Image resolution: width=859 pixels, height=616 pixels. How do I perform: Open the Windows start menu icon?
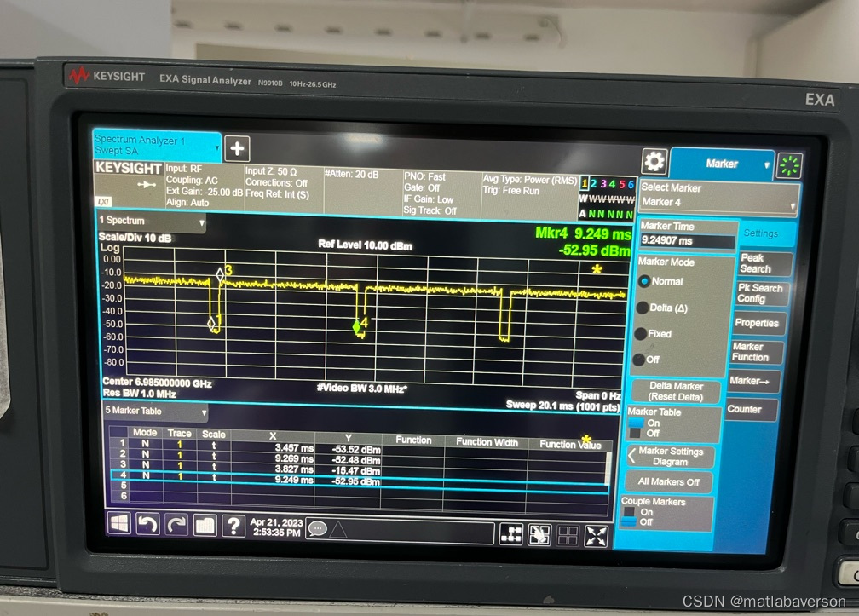coord(119,523)
